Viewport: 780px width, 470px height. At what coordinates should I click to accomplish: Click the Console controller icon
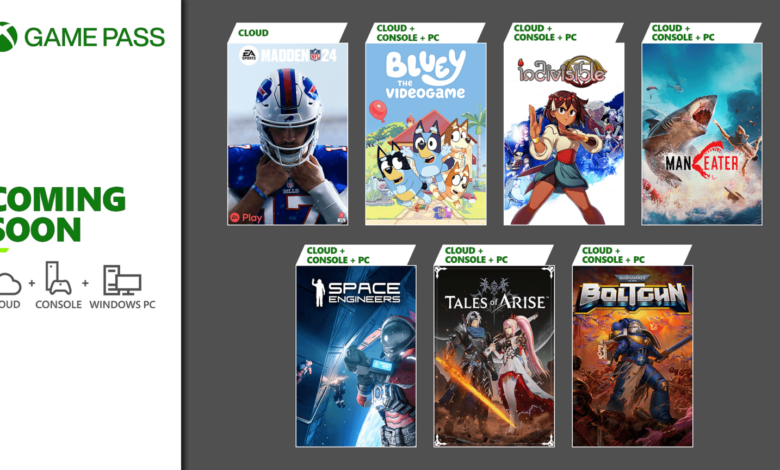point(58,278)
